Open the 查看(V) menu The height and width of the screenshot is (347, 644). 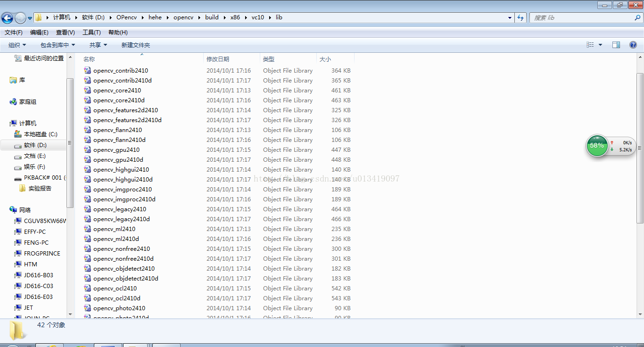tap(66, 33)
